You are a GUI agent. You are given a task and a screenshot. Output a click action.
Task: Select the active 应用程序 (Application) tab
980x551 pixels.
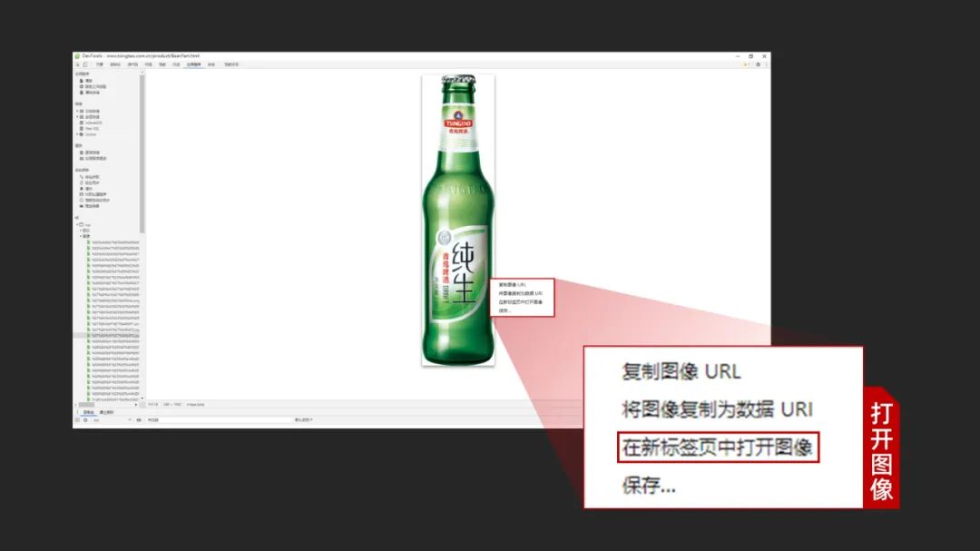[194, 64]
